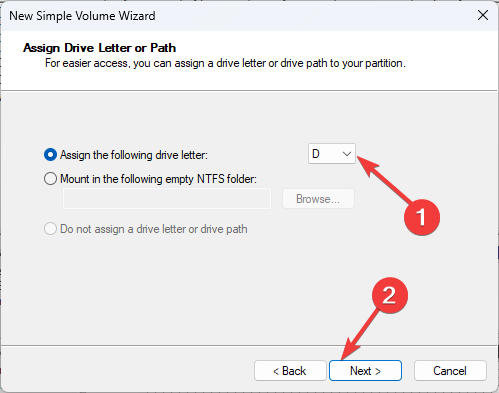Image resolution: width=499 pixels, height=393 pixels.
Task: Click the New Simple Volume Wizard title bar text
Action: [x=82, y=16]
